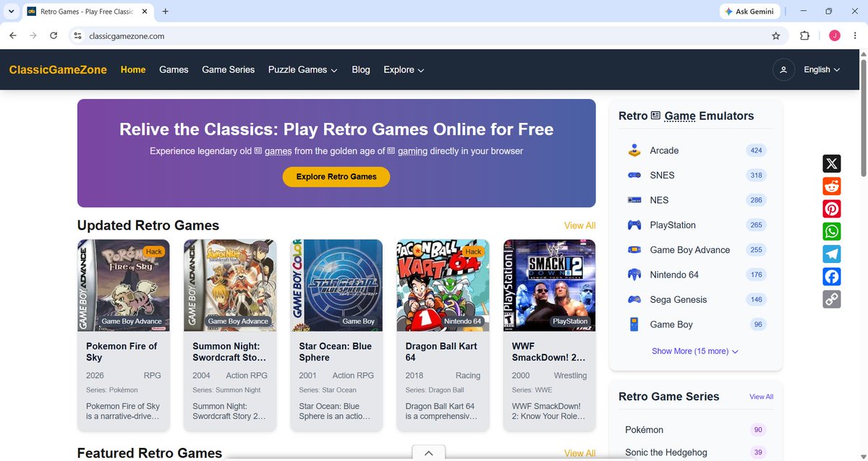Open a new browser tab
868x461 pixels.
tap(166, 12)
